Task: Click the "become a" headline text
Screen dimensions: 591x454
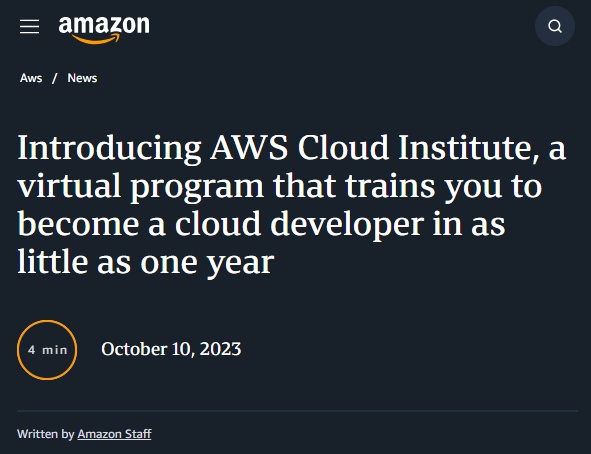Action: pyautogui.click(x=92, y=224)
